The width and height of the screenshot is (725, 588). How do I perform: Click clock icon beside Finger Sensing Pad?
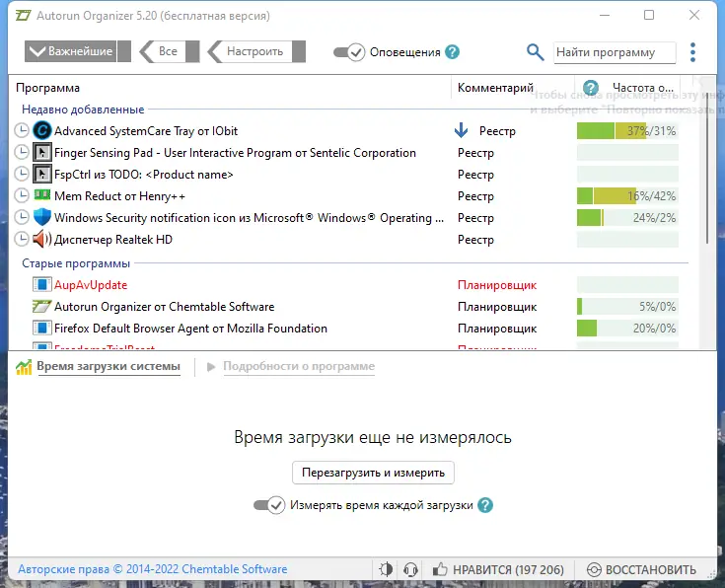22,153
